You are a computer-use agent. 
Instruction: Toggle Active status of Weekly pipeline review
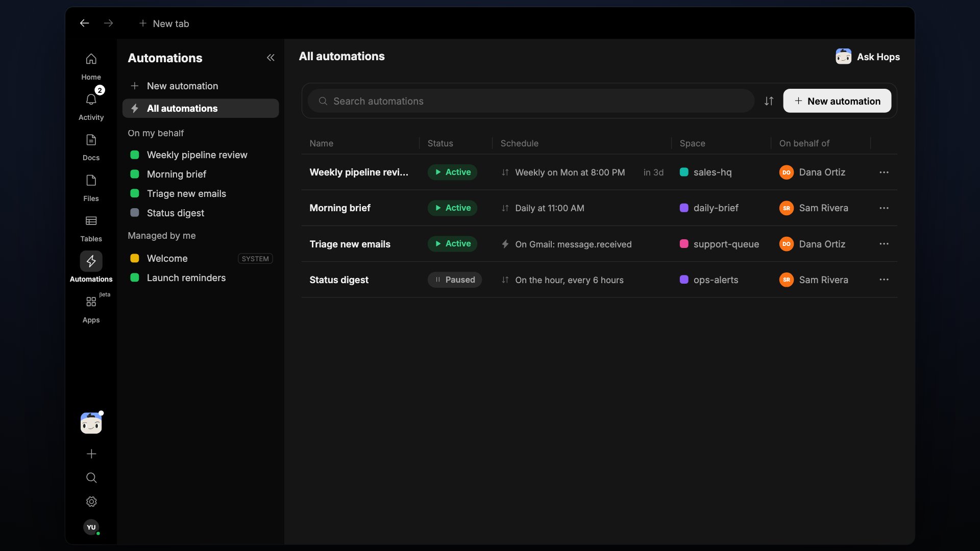[x=452, y=172]
